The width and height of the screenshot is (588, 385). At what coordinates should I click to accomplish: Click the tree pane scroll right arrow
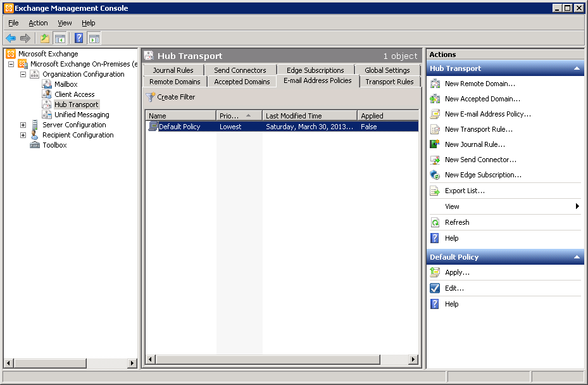[132, 363]
